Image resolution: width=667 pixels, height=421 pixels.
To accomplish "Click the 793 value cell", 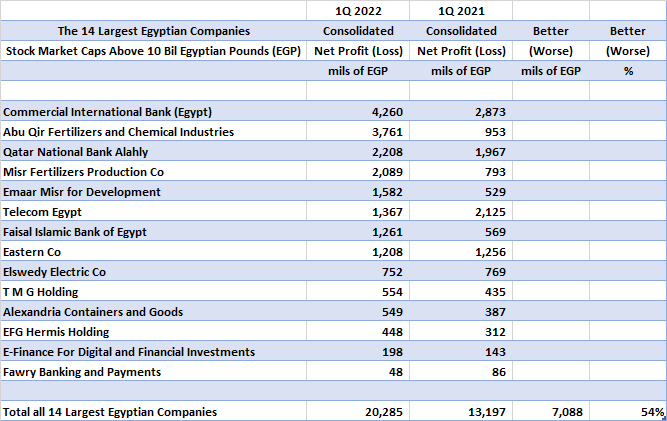I will point(461,171).
